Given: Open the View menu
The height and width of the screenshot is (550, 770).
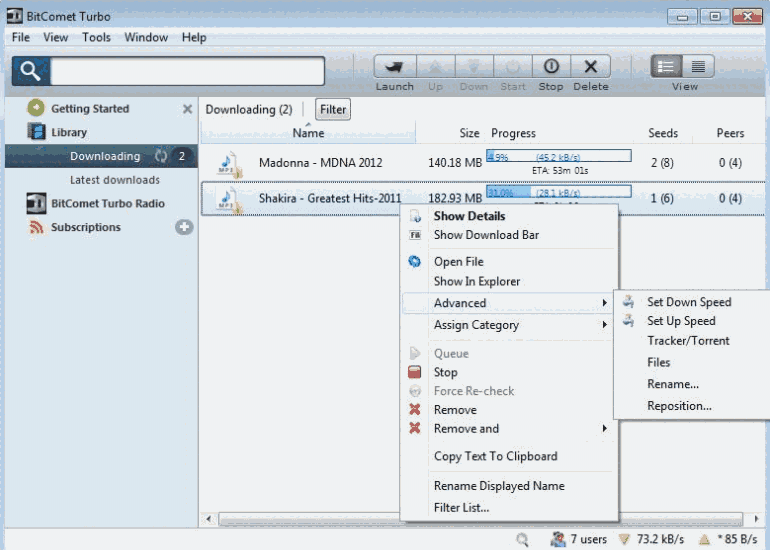Looking at the screenshot, I should coord(55,37).
